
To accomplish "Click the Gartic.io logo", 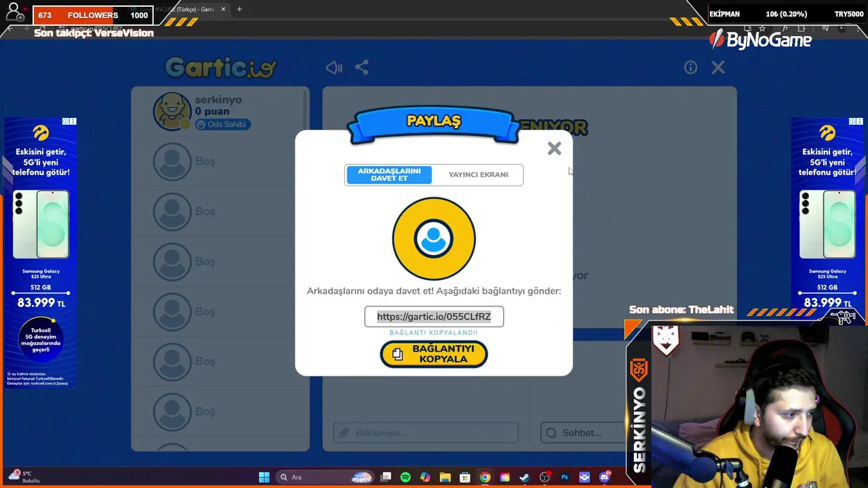I will tap(220, 67).
